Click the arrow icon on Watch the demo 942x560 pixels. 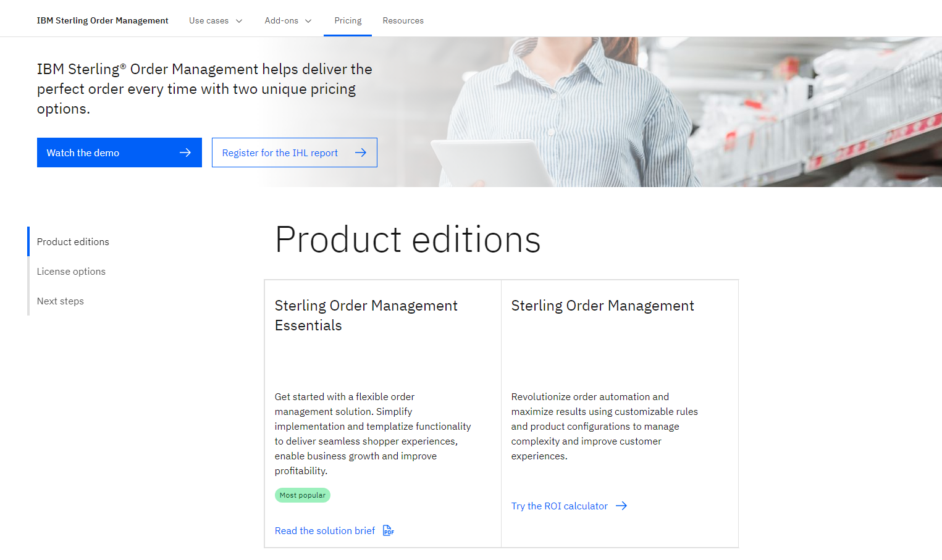click(185, 153)
